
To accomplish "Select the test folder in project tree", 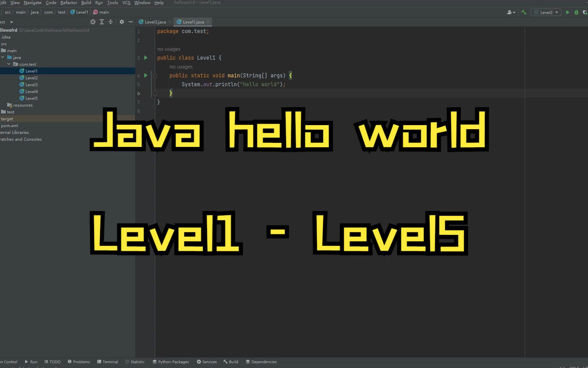I will [8, 112].
